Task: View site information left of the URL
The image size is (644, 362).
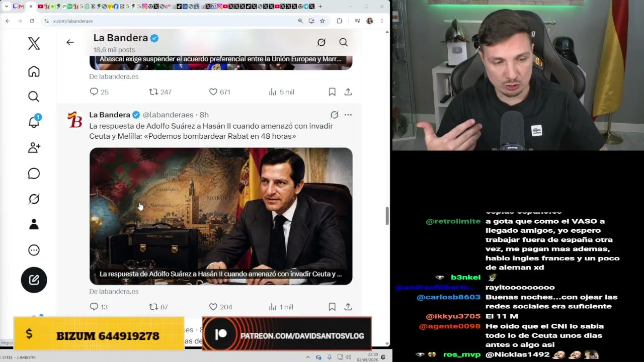Action: [x=46, y=21]
